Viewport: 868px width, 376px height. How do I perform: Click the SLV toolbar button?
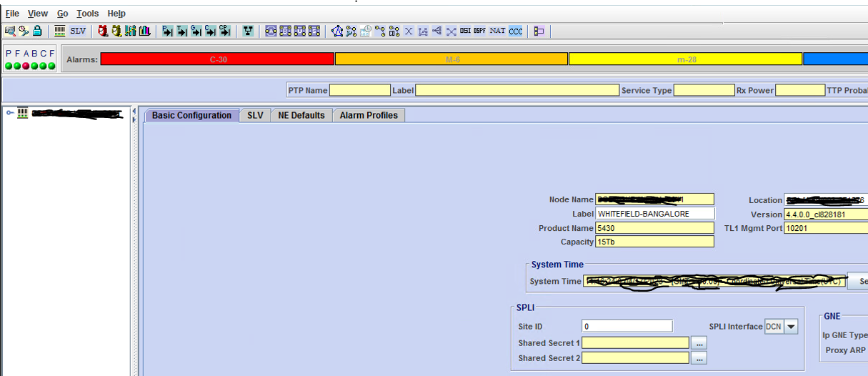[x=78, y=31]
